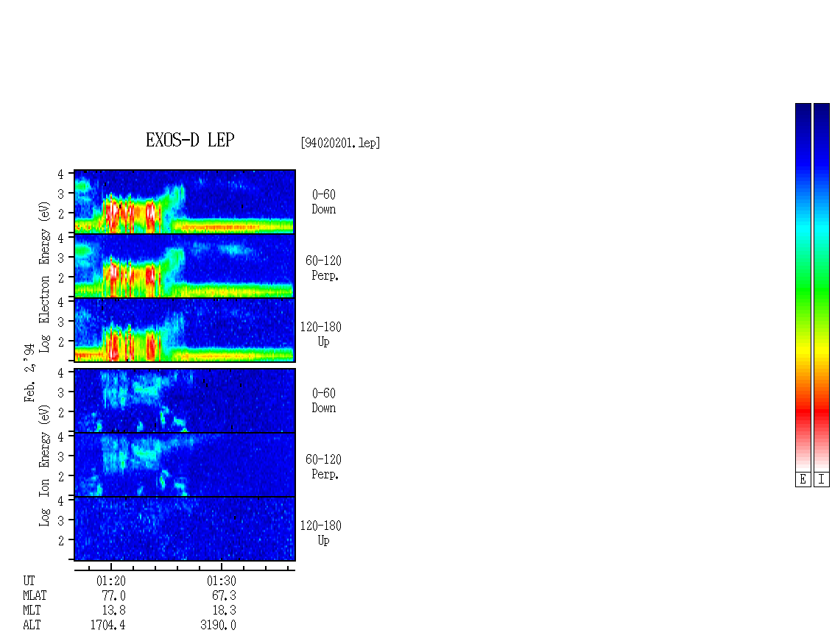This screenshot has width=832, height=644.
Task: Click the ion color scale bar above I
Action: click(x=822, y=287)
